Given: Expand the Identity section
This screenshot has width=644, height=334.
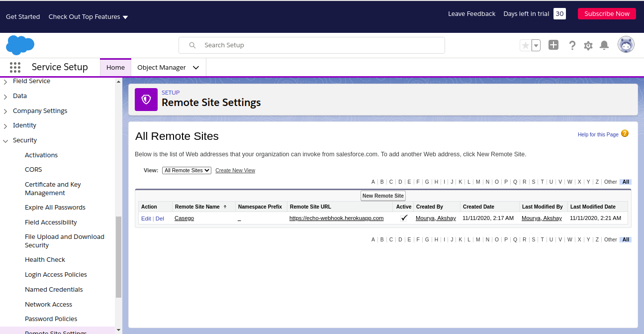Looking at the screenshot, I should click(x=5, y=126).
